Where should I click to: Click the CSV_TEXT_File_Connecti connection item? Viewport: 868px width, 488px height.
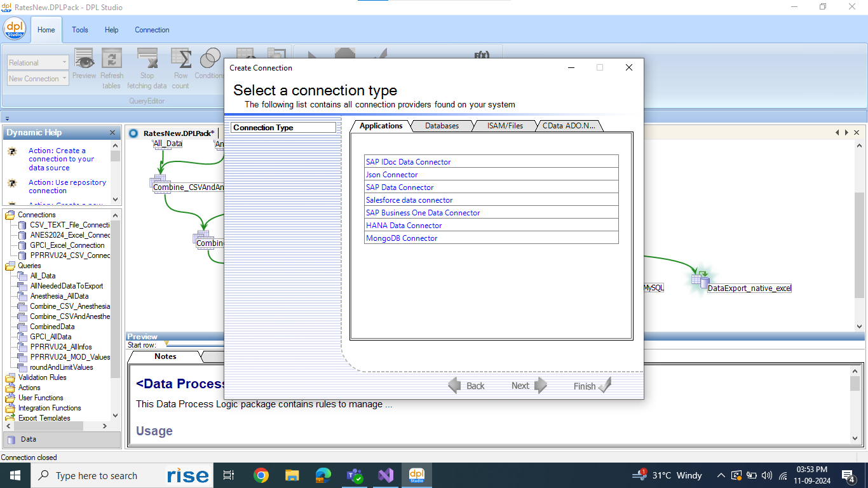click(70, 225)
